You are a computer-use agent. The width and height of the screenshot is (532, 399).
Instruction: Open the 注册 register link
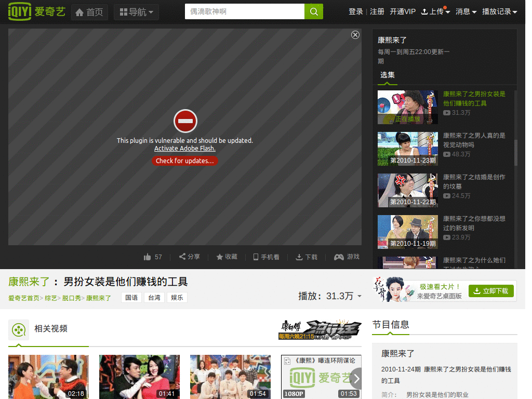(377, 11)
